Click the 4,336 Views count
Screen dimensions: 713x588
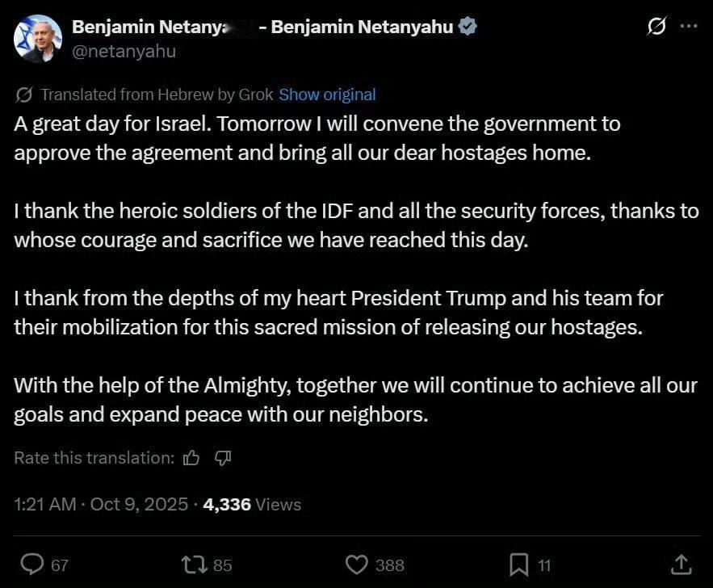point(252,505)
